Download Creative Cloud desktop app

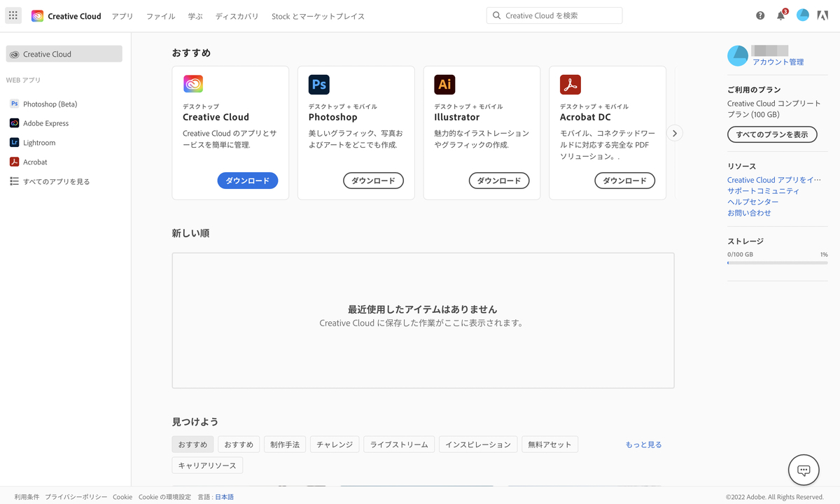pyautogui.click(x=248, y=181)
